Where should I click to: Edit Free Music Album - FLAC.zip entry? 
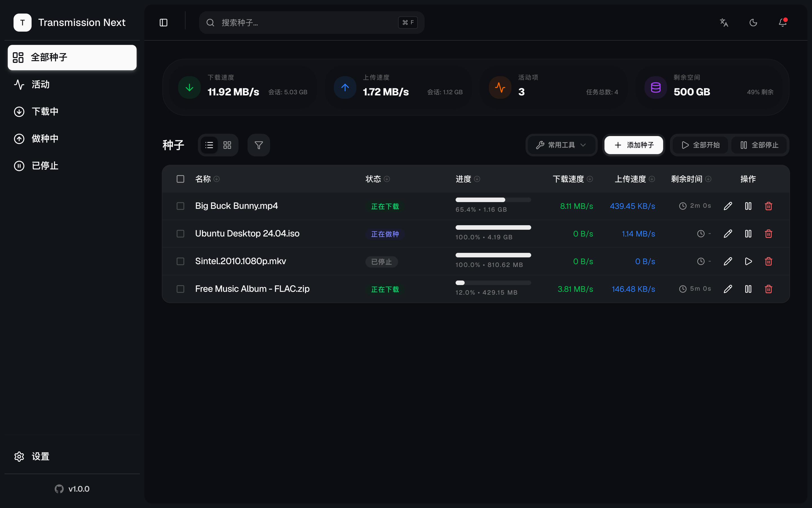(728, 289)
